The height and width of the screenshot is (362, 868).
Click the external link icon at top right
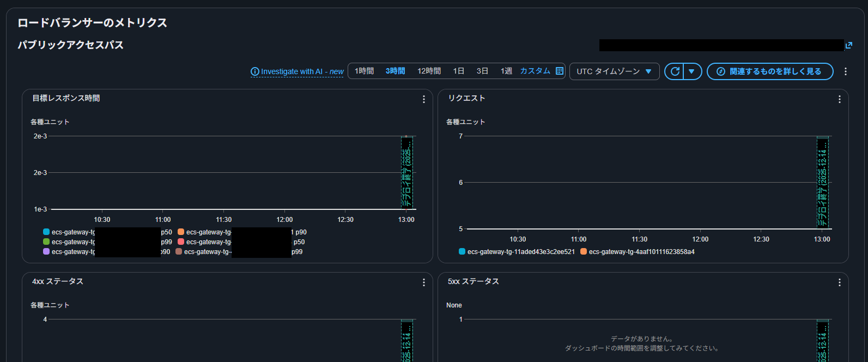[848, 45]
